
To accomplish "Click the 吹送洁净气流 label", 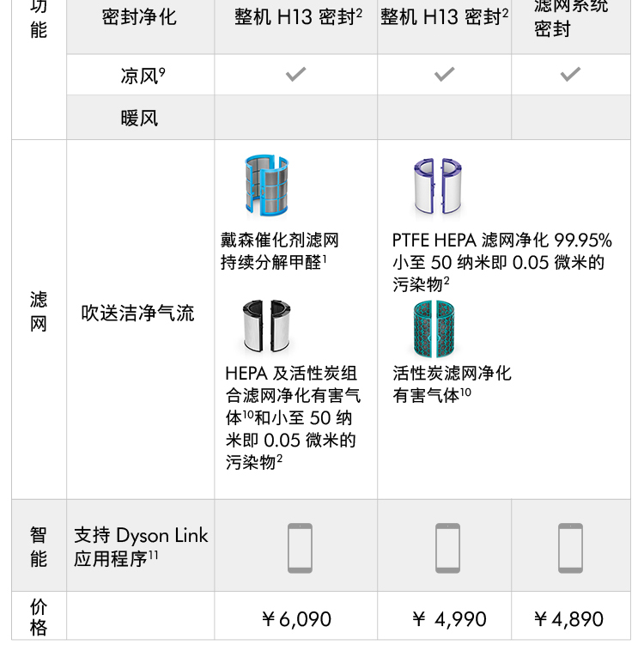I will (x=138, y=313).
